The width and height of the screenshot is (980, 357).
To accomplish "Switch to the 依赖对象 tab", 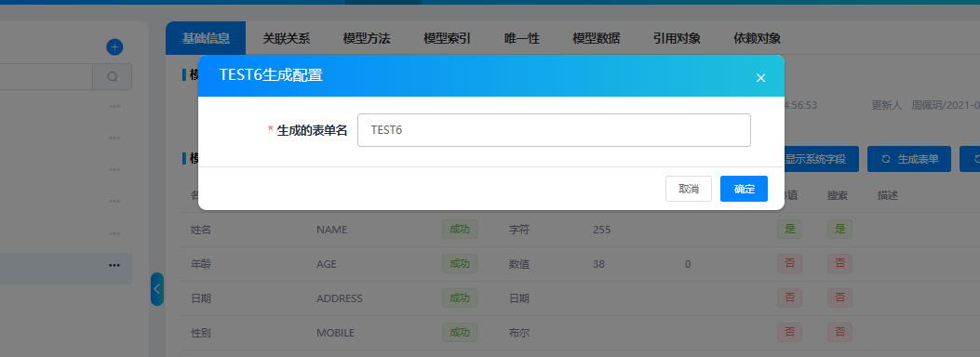I will click(758, 38).
